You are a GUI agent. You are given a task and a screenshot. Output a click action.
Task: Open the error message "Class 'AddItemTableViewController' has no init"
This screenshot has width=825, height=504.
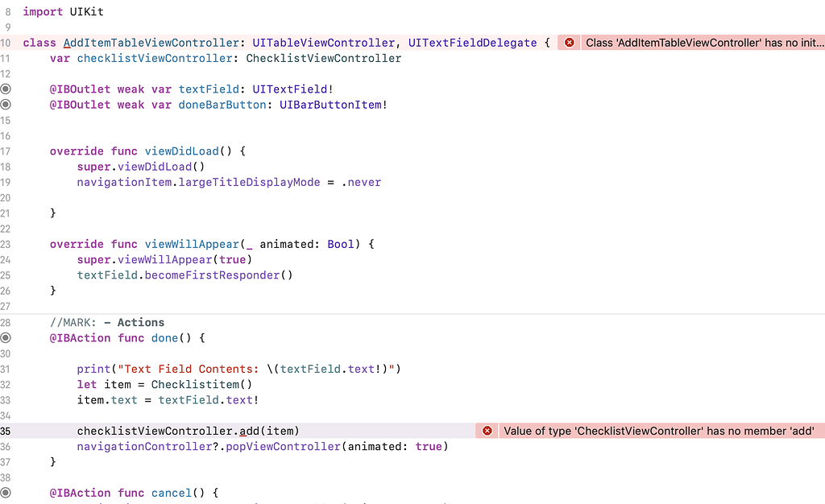[x=704, y=43]
